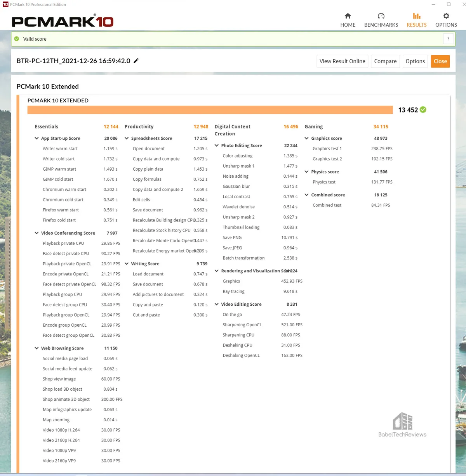Click Copy data and compute 2 row
This screenshot has height=476, width=466.
[x=170, y=190]
